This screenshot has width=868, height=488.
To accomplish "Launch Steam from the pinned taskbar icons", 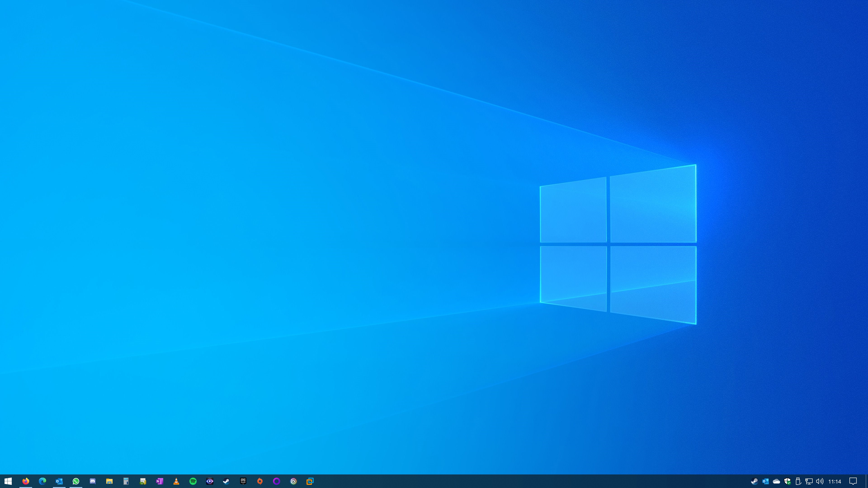I will click(226, 481).
